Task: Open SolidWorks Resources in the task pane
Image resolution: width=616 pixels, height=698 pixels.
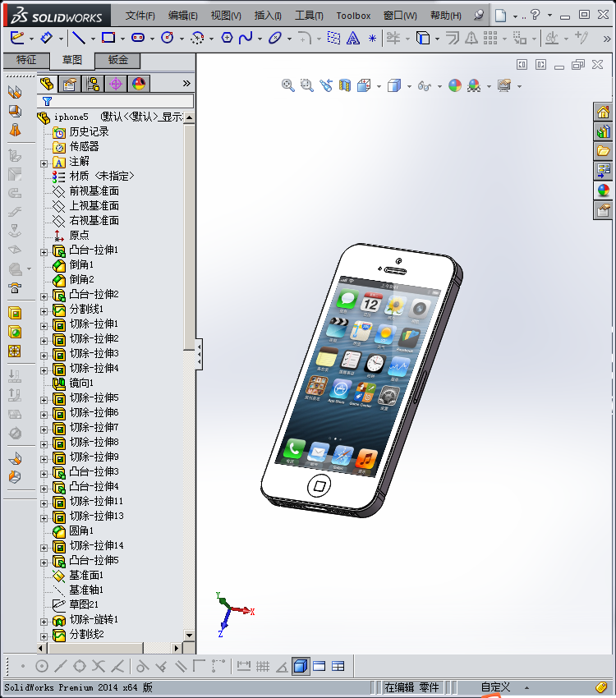Action: (603, 113)
